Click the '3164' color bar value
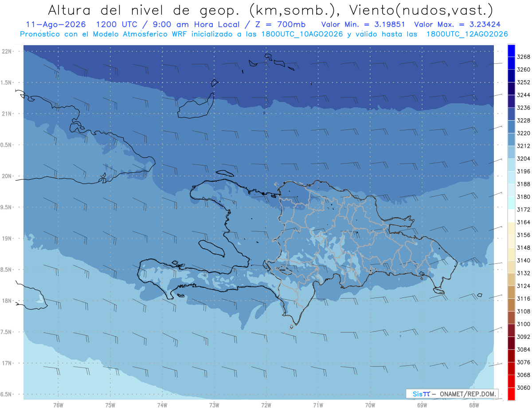 [524, 222]
